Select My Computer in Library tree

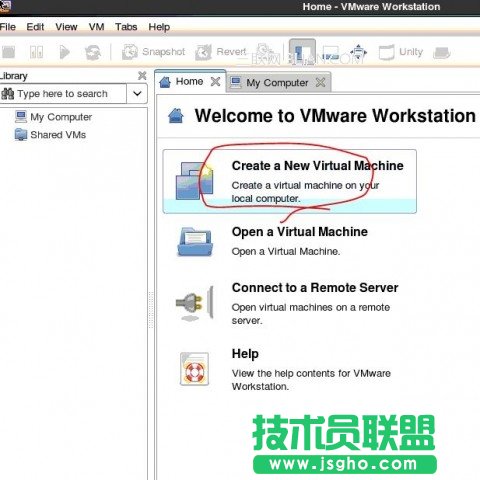pos(53,117)
